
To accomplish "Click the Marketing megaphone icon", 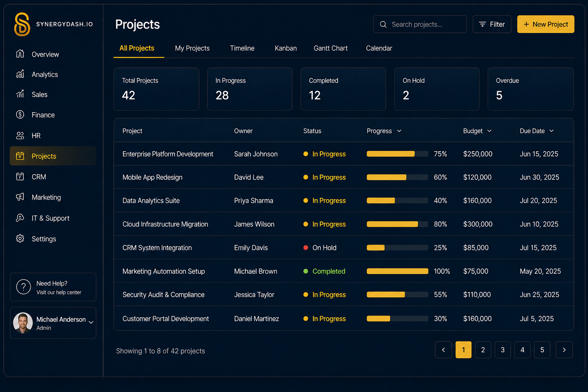I will tap(20, 197).
